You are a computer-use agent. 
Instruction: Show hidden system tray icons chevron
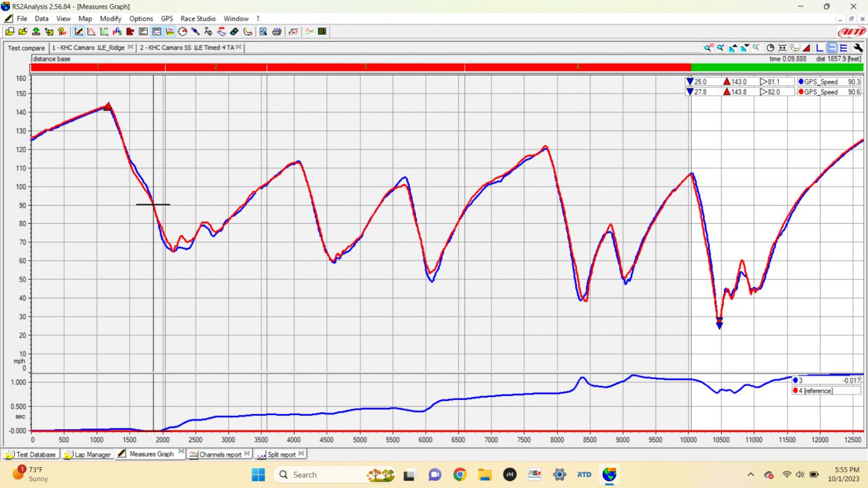(x=750, y=475)
